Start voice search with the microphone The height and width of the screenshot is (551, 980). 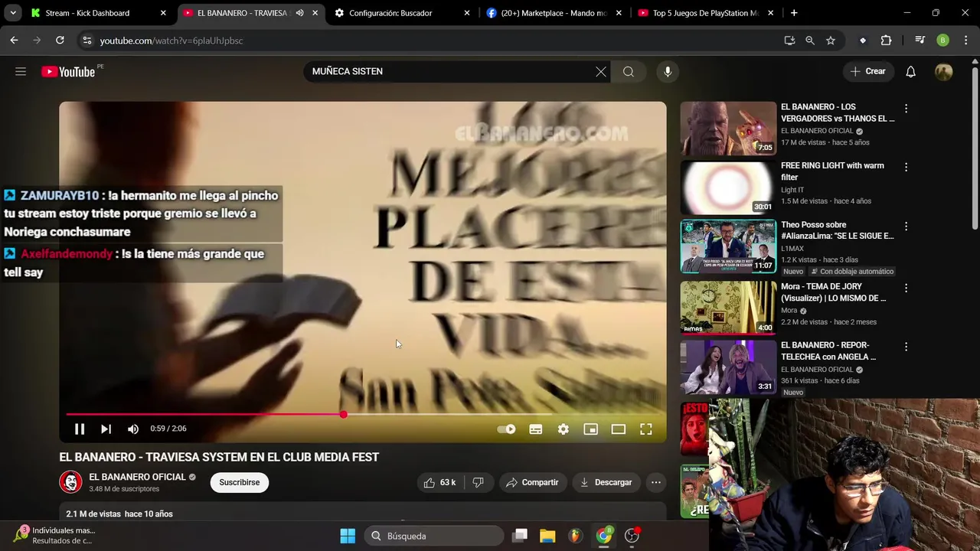coord(668,71)
